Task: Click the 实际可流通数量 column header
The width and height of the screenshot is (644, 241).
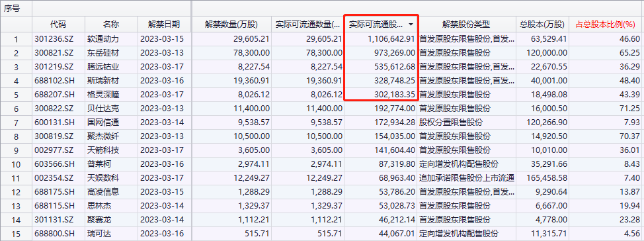Action: (307, 24)
